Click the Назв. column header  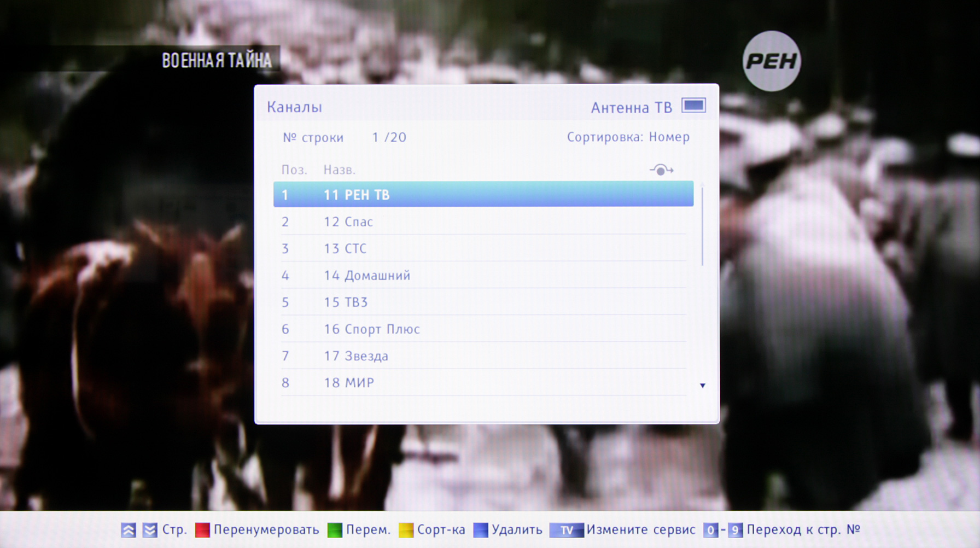[x=340, y=170]
